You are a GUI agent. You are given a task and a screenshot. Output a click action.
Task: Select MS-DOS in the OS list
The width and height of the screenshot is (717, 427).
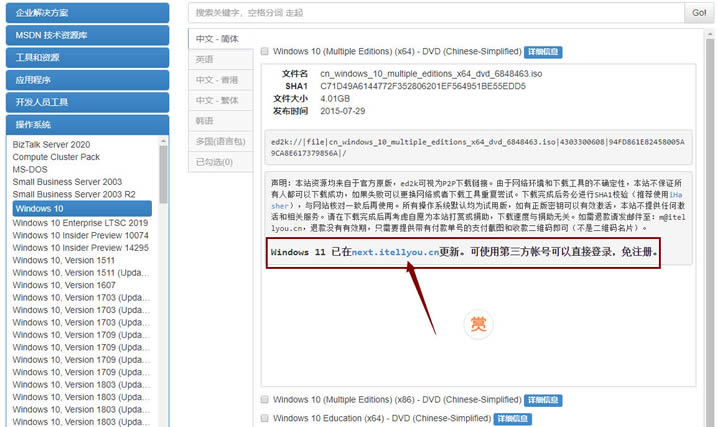[x=30, y=169]
